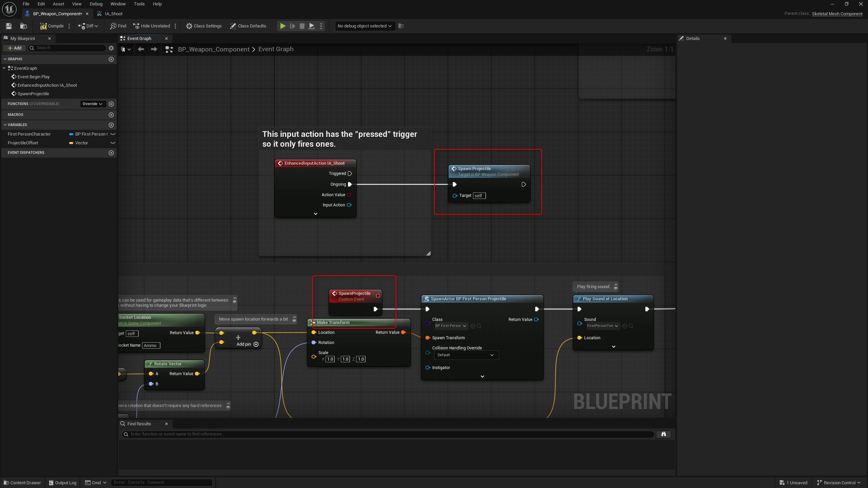The height and width of the screenshot is (488, 868).
Task: Click the Stop simulation button
Action: [x=302, y=26]
